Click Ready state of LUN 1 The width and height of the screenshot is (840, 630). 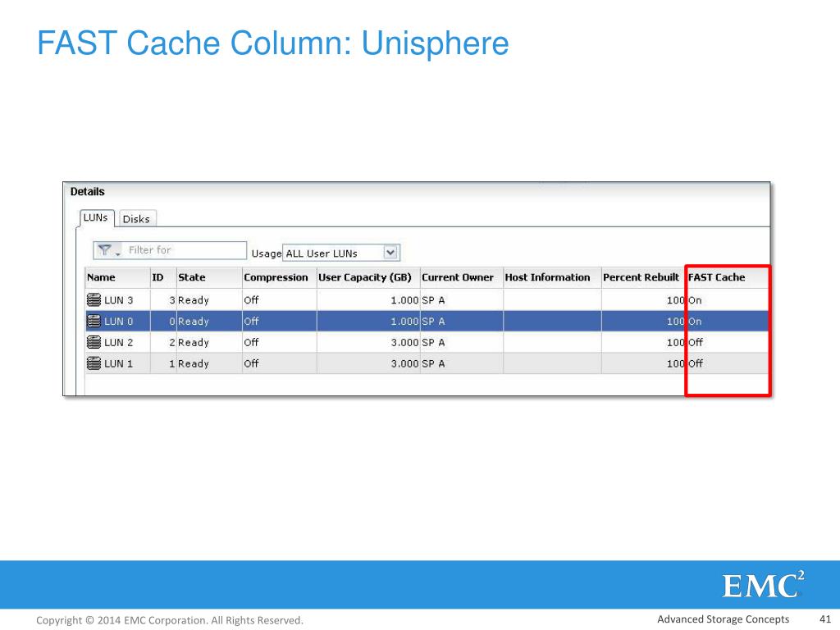194,363
